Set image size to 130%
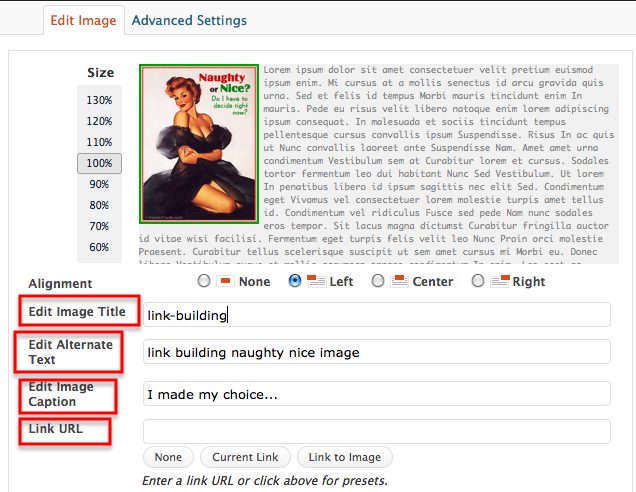 click(x=99, y=100)
